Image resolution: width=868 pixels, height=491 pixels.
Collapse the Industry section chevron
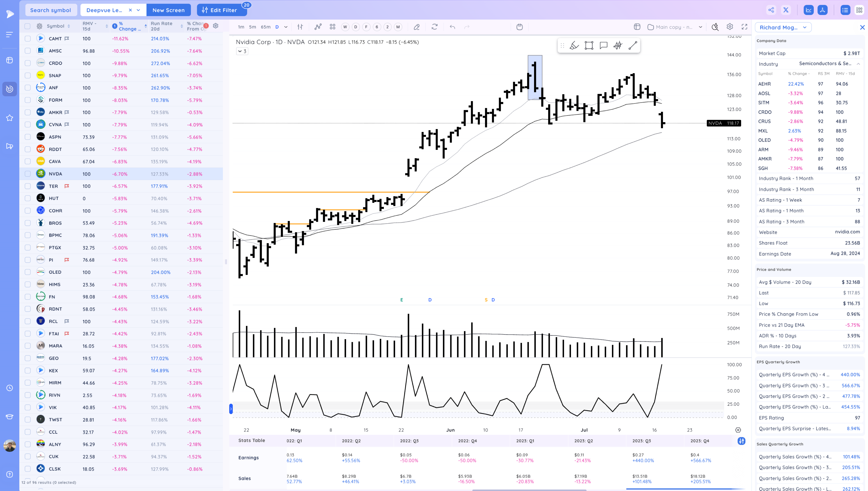click(x=858, y=64)
